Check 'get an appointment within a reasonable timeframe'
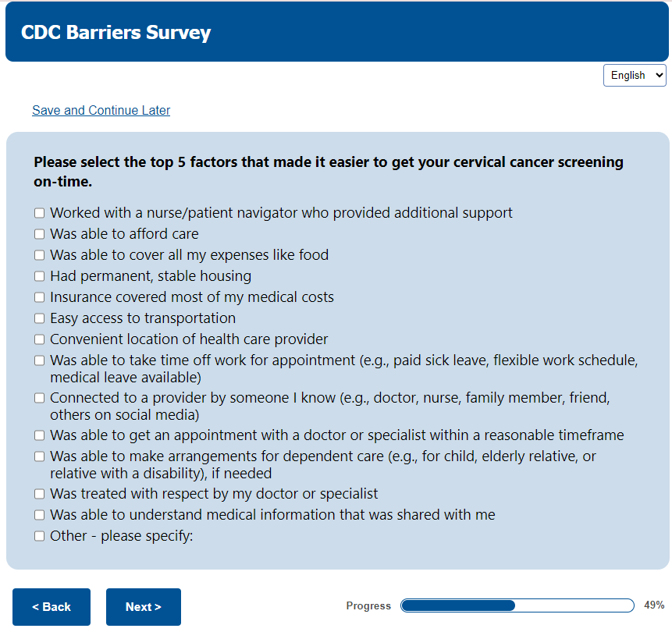The height and width of the screenshot is (632, 672). point(39,435)
